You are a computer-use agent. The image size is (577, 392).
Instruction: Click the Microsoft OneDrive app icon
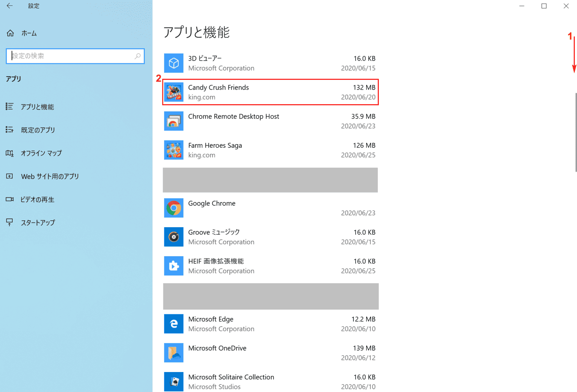pos(173,353)
